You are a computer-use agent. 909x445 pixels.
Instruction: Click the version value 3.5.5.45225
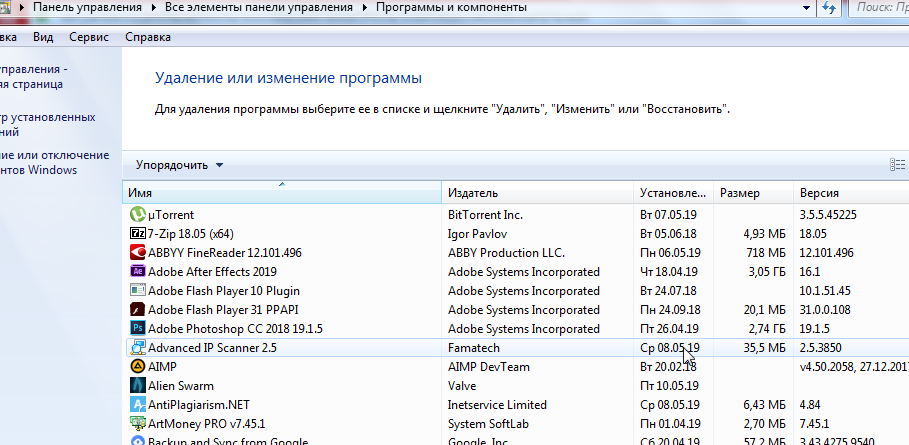point(828,215)
